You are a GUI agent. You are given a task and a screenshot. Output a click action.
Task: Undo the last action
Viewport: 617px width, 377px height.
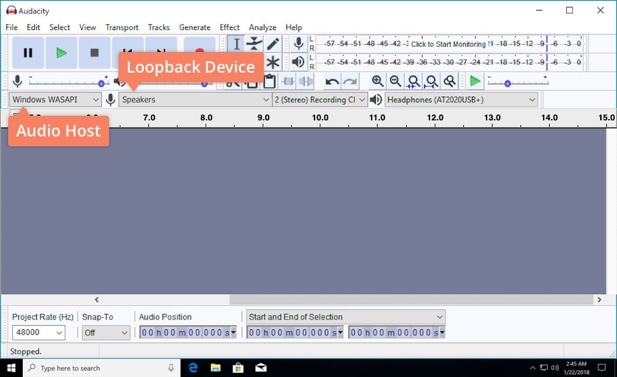(x=332, y=82)
